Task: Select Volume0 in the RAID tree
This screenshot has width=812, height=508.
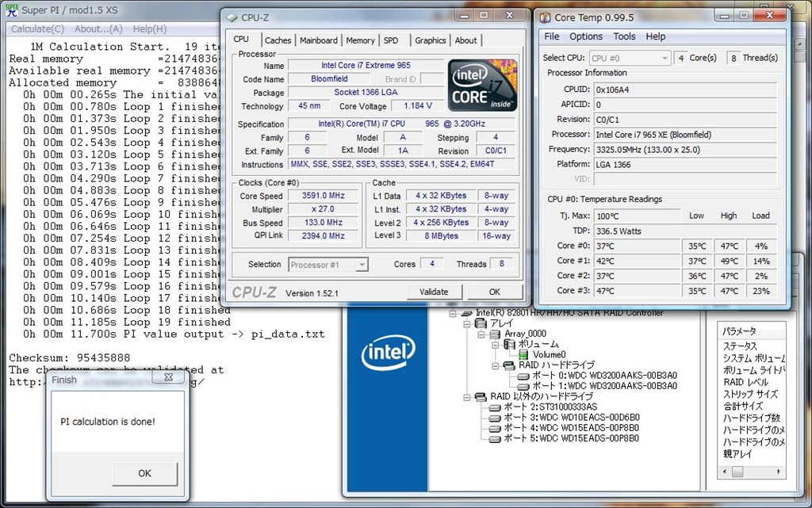Action: click(549, 355)
